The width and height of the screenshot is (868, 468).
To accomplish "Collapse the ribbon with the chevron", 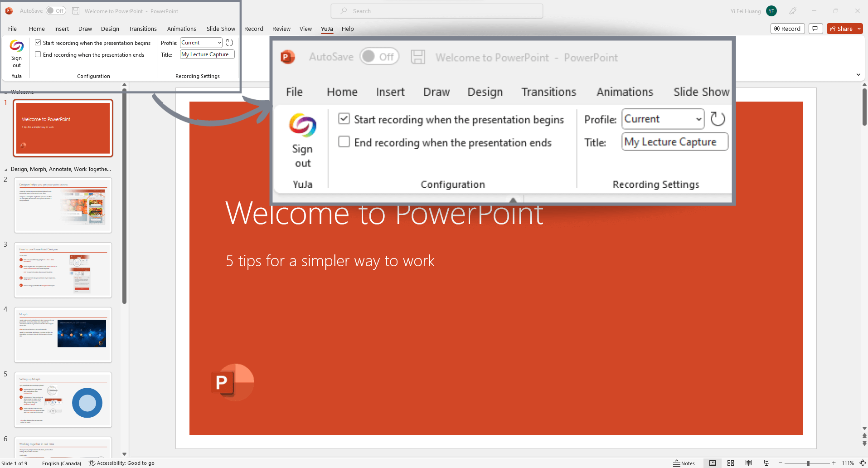I will pos(858,74).
